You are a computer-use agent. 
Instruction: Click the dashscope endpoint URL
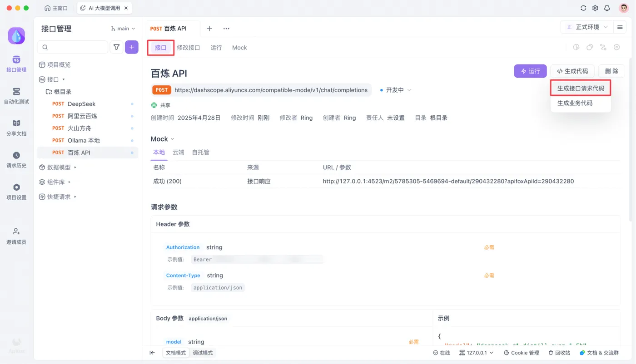(271, 90)
